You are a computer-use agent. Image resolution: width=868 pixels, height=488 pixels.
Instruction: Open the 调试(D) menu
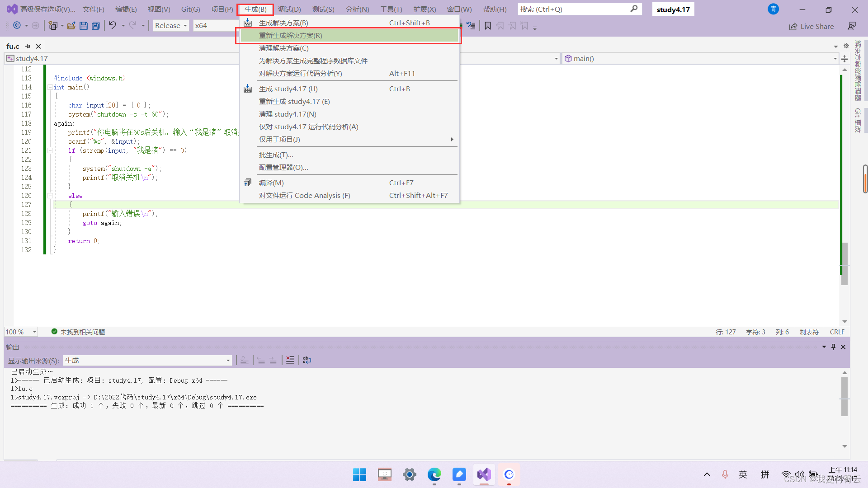289,9
